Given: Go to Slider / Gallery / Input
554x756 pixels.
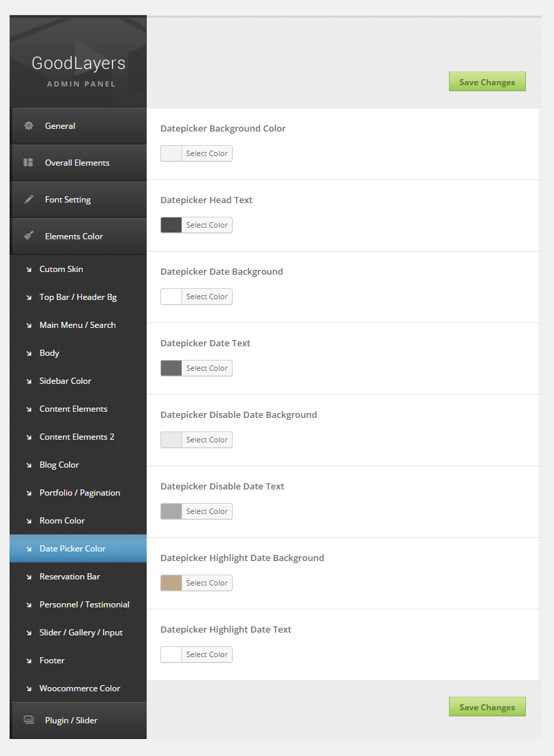Looking at the screenshot, I should tap(78, 633).
